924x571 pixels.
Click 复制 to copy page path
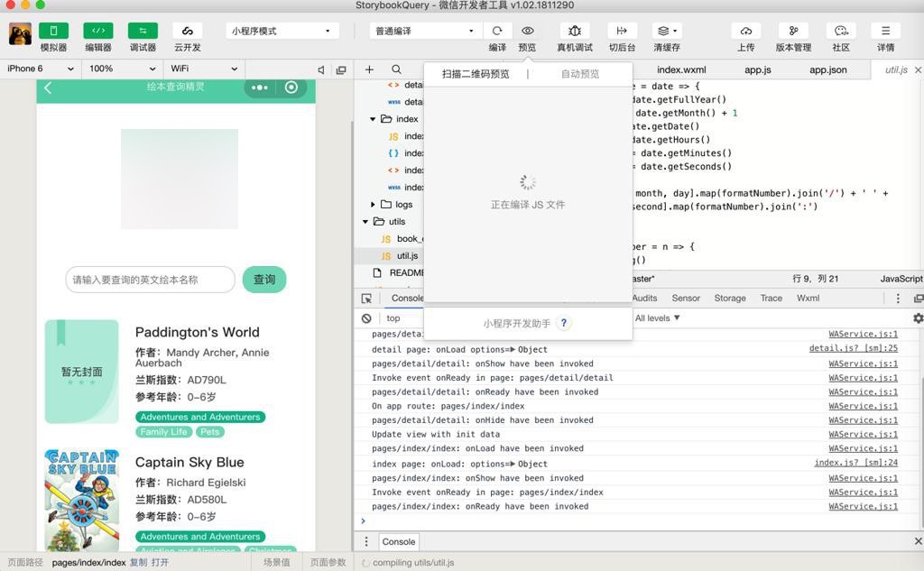click(138, 563)
